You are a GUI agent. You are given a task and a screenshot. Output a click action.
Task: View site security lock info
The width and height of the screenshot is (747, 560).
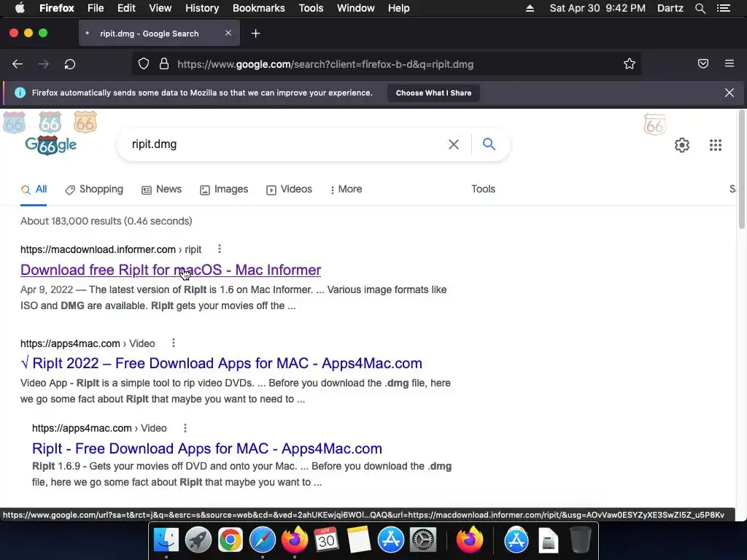164,64
